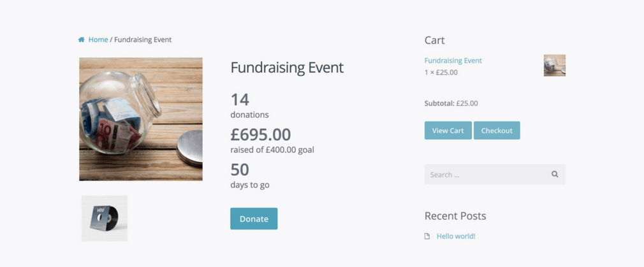Open the Hello world! recent post
The image size is (644, 267).
(x=456, y=236)
